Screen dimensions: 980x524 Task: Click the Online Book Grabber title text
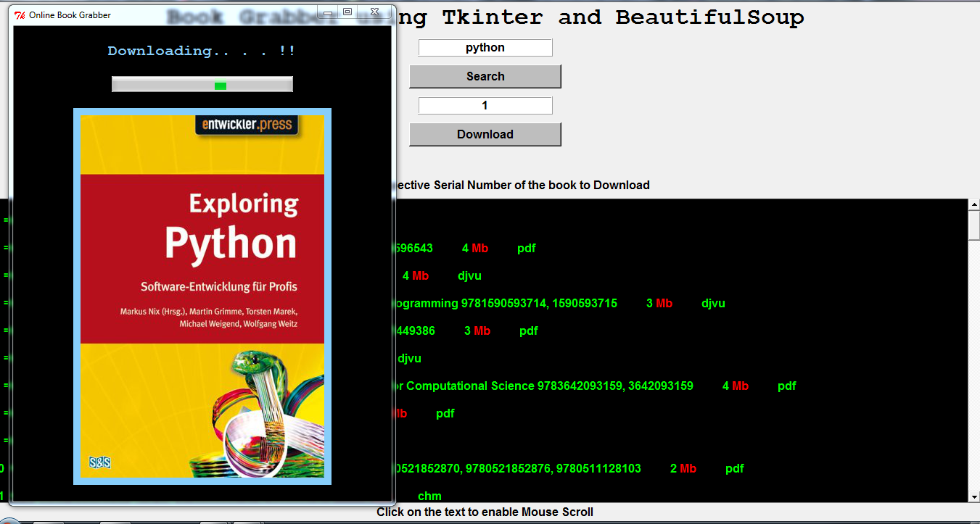pyautogui.click(x=70, y=14)
